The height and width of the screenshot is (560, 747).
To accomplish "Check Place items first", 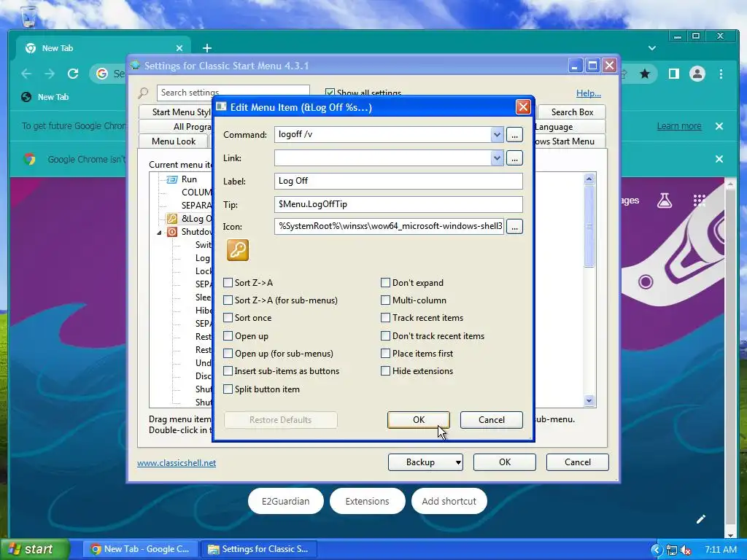I will [x=385, y=354].
